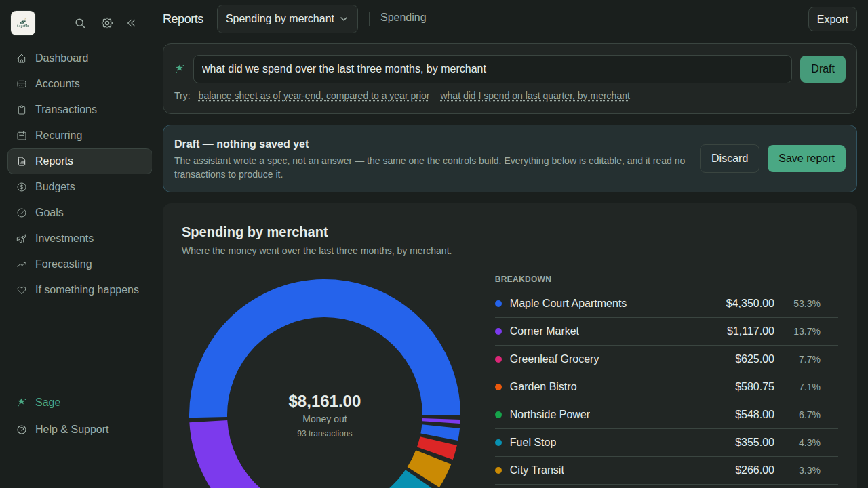Click the Investments icon in sidebar
Image resolution: width=868 pixels, height=488 pixels.
click(22, 239)
